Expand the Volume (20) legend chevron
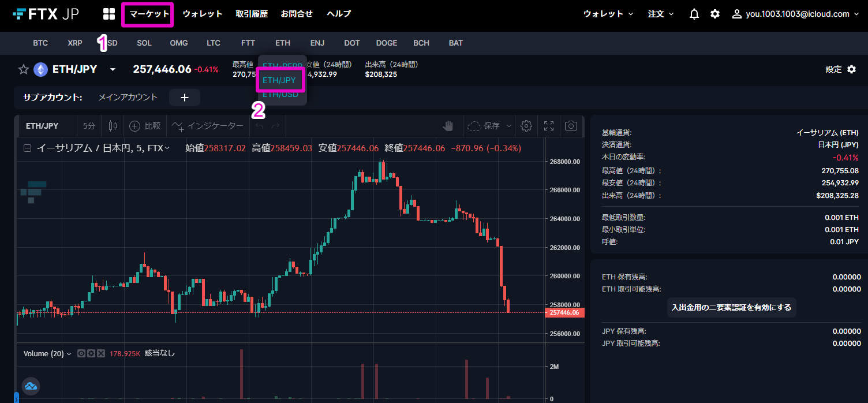This screenshot has height=403, width=868. click(69, 353)
